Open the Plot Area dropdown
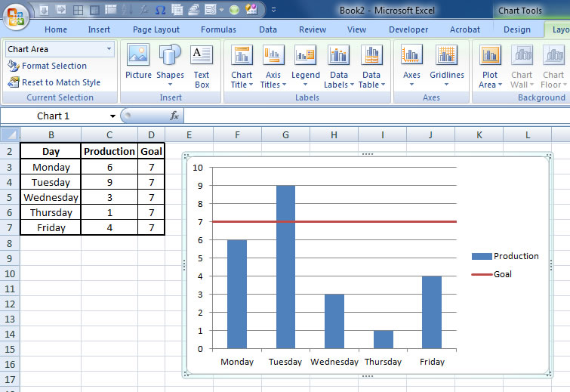 point(490,66)
